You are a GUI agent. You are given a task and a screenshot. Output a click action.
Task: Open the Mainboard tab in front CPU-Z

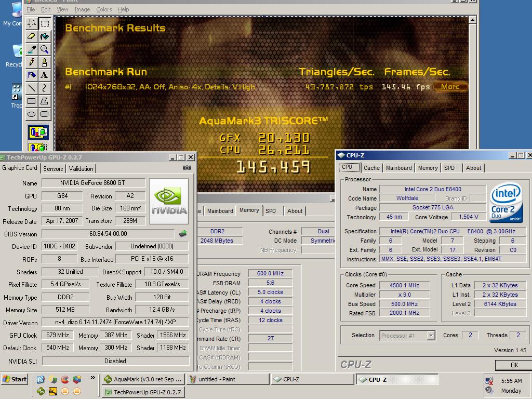pyautogui.click(x=398, y=168)
